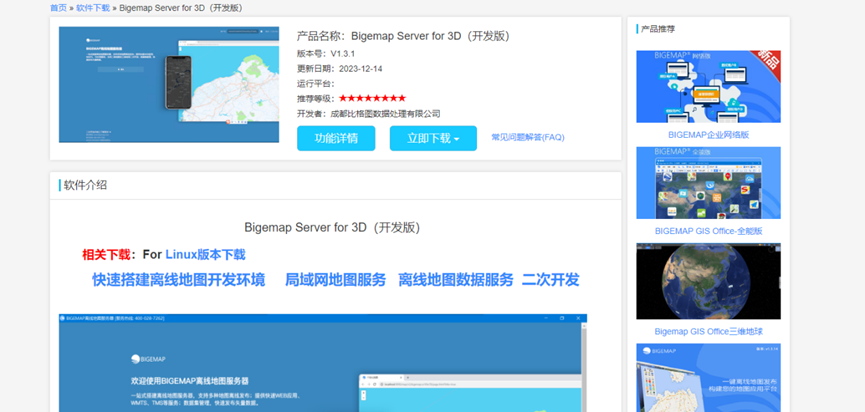The image size is (865, 412).
Task: Open the BIGEMAP GIS Office-全能版 text link
Action: point(708,231)
